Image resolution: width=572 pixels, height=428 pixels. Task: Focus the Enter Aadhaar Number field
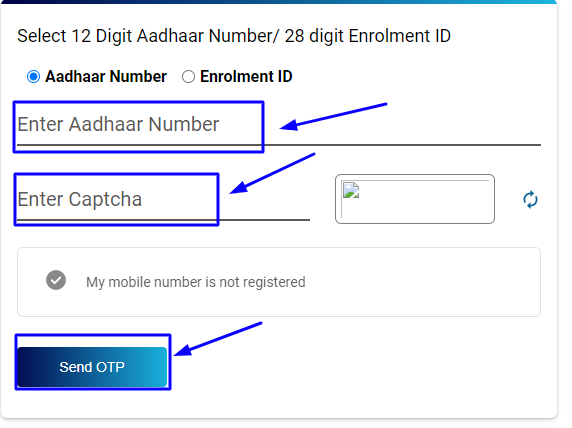[x=279, y=126]
